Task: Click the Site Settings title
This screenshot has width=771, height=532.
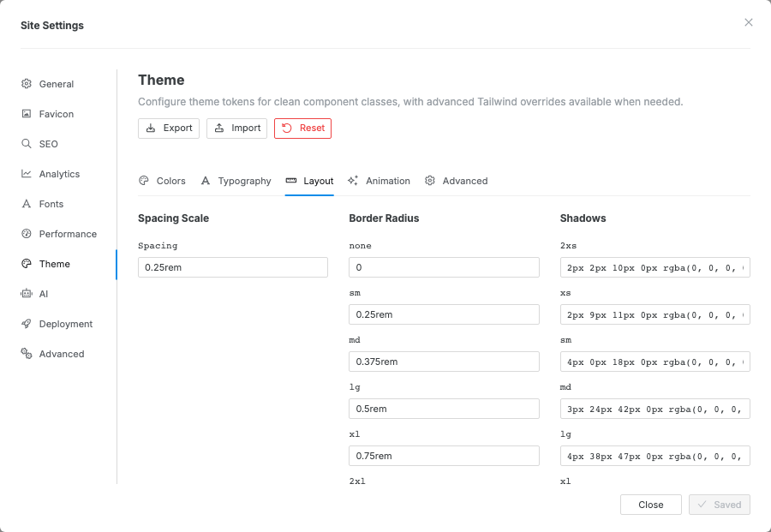Action: 52,26
